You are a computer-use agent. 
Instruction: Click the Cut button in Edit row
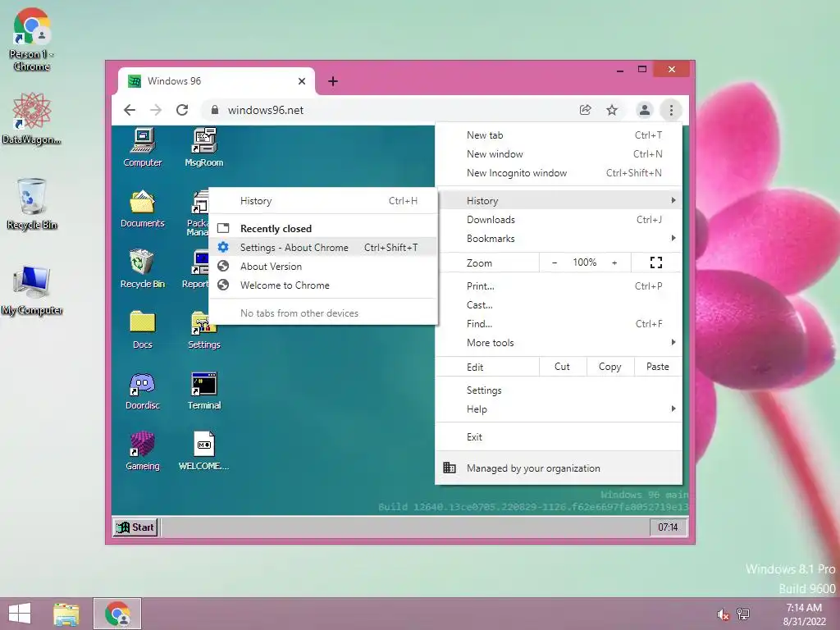point(562,367)
